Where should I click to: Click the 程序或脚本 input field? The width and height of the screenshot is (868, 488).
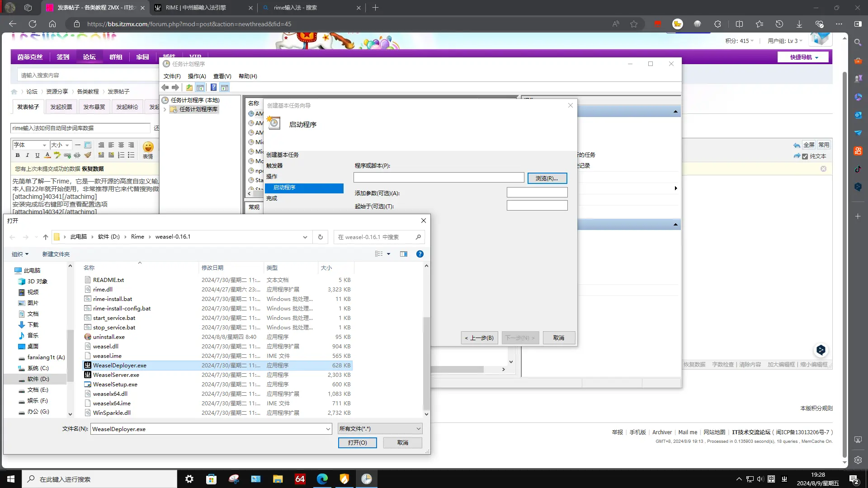(439, 178)
